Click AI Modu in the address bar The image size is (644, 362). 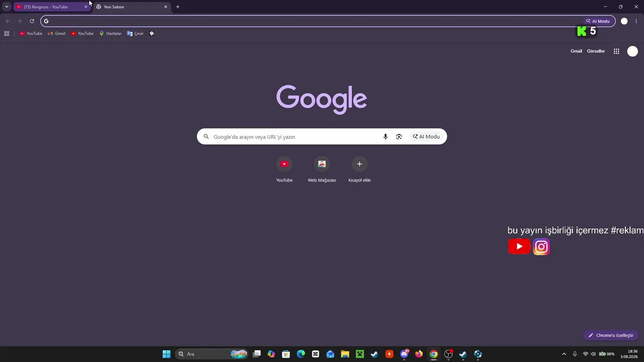pyautogui.click(x=598, y=21)
